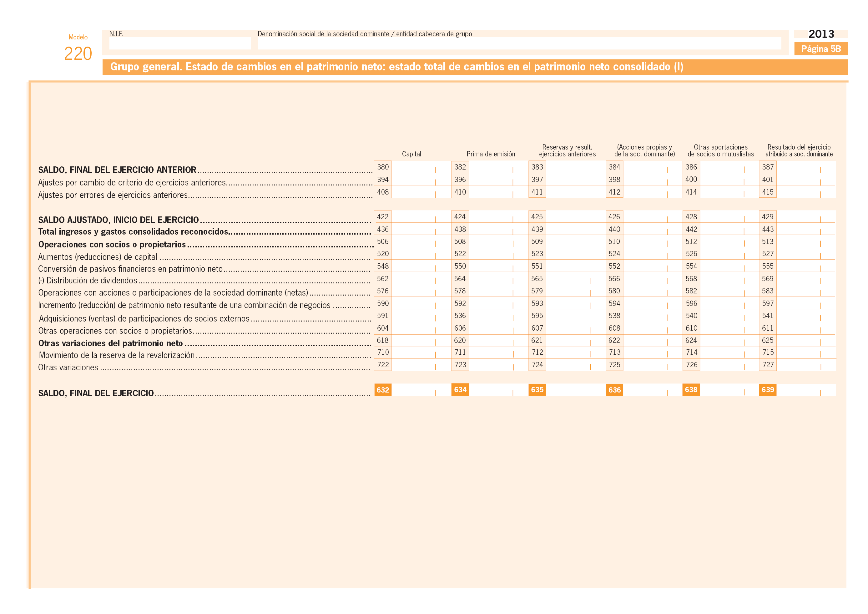Click field 635 saldo final Reservas
The height and width of the screenshot is (614, 868).
[x=575, y=390]
